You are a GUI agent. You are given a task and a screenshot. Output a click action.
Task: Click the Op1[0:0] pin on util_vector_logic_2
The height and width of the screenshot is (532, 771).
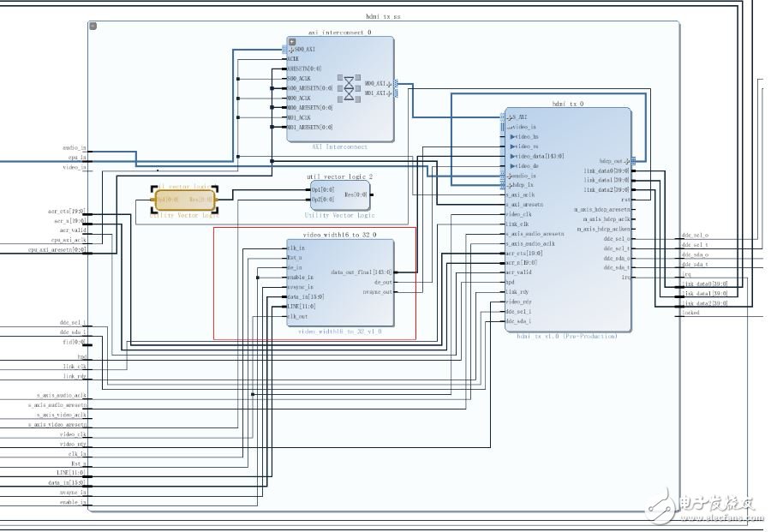point(323,190)
